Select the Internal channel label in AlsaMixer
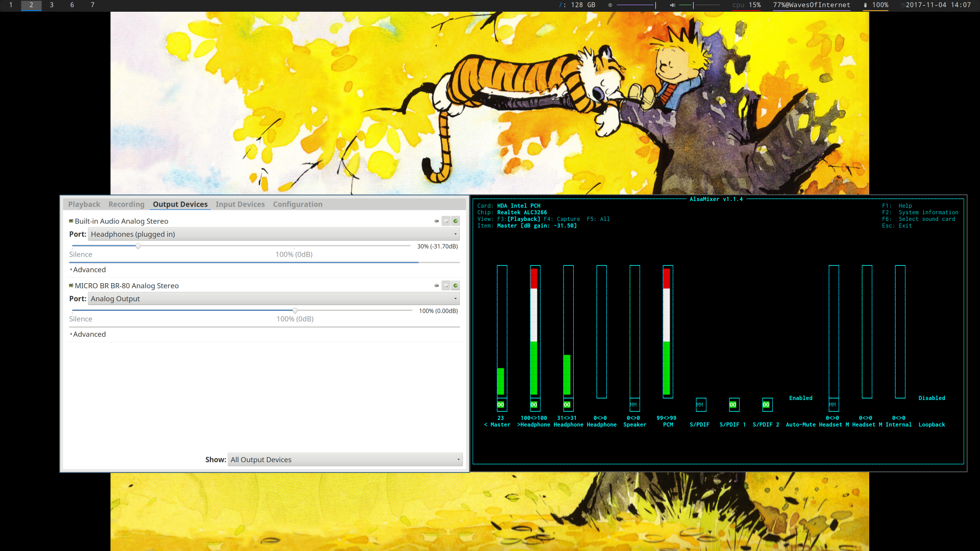 [898, 425]
